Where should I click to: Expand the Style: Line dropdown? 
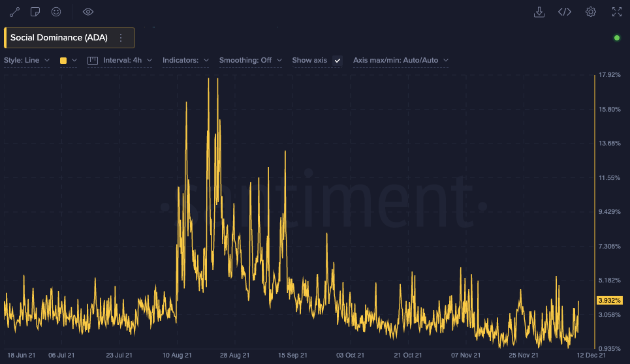[27, 61]
